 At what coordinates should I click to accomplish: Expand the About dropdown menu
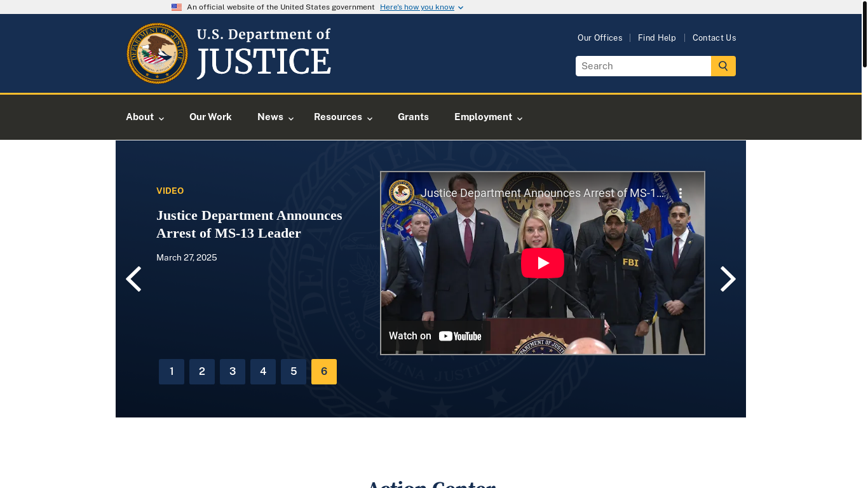pos(145,117)
